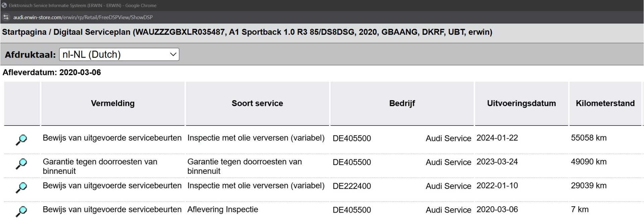Click the Kilometerstand column header
This screenshot has width=644, height=221.
605,103
